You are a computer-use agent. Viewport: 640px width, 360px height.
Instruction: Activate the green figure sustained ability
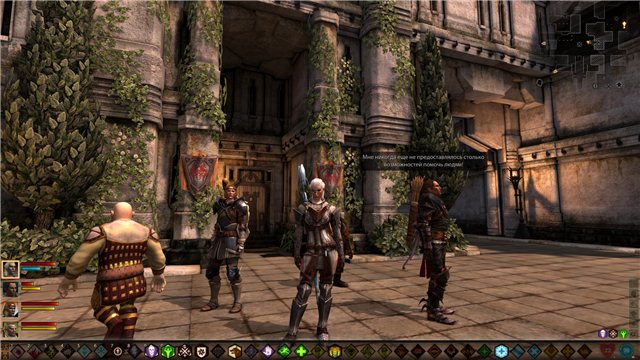pyautogui.click(x=168, y=351)
